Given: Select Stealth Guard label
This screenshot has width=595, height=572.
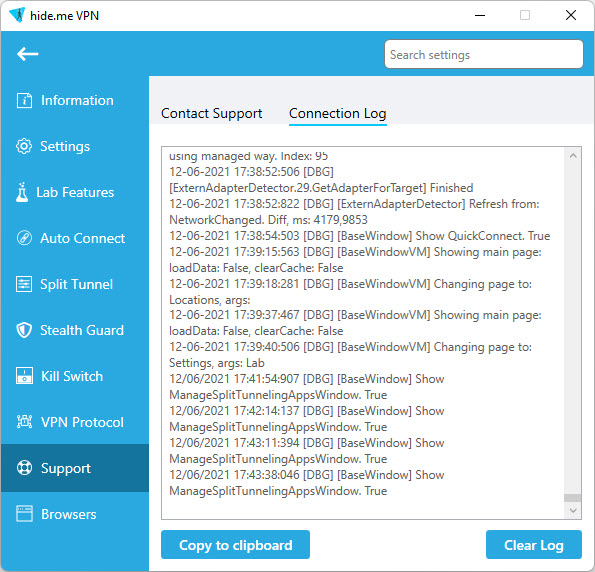Looking at the screenshot, I should coord(82,330).
